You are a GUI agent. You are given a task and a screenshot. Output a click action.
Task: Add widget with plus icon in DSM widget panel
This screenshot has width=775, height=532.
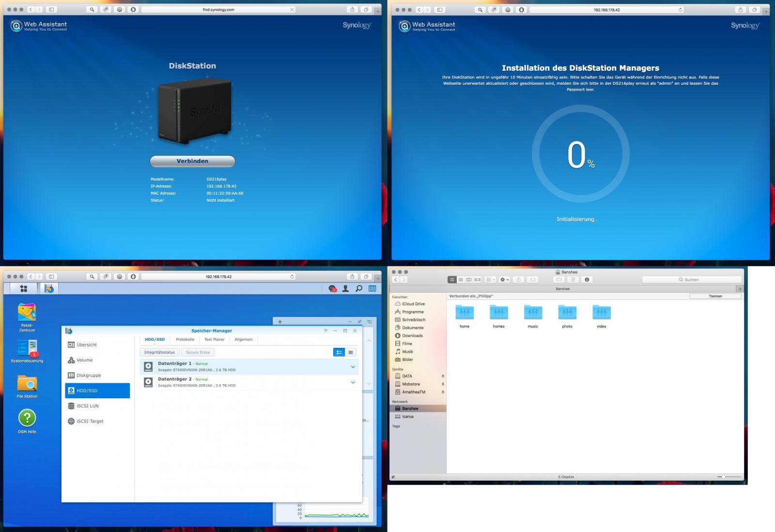[x=279, y=322]
